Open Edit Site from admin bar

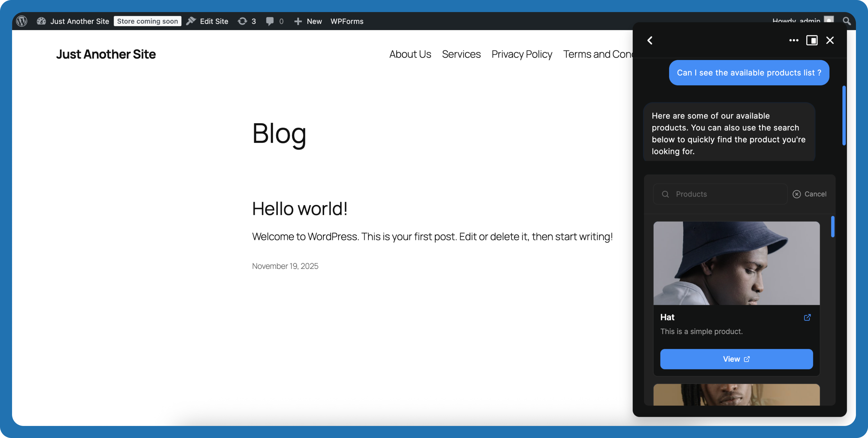208,21
